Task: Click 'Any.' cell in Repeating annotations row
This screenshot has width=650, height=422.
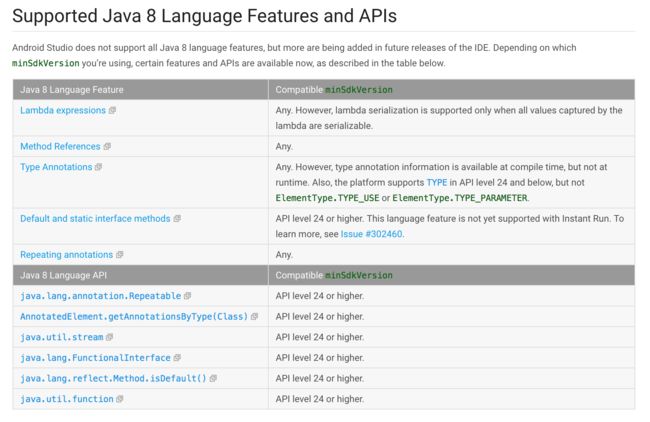Action: pos(451,255)
